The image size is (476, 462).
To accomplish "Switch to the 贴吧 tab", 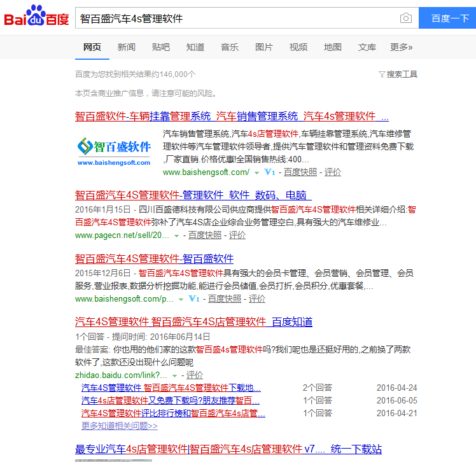I will click(x=160, y=47).
